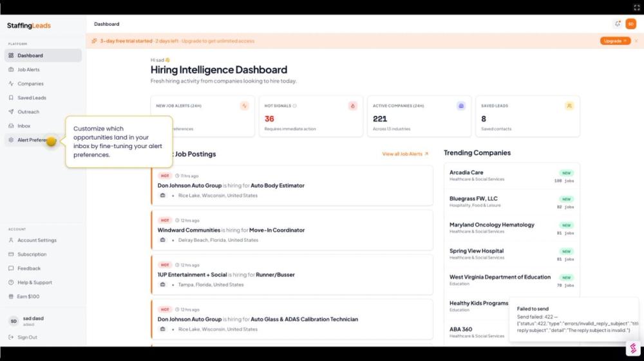
Task: Select Arcadia Care in Trending Companies
Action: pyautogui.click(x=512, y=176)
